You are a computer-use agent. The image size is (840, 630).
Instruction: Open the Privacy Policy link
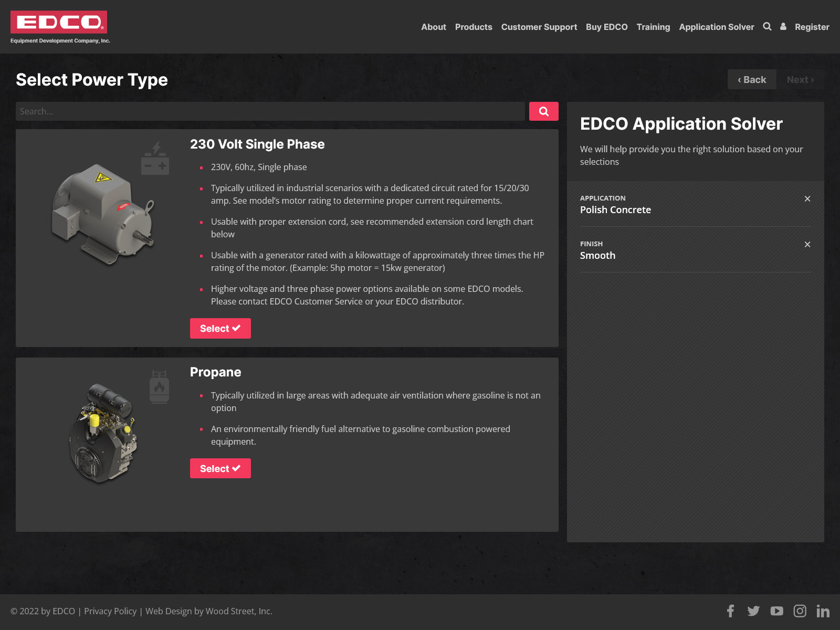(x=110, y=611)
